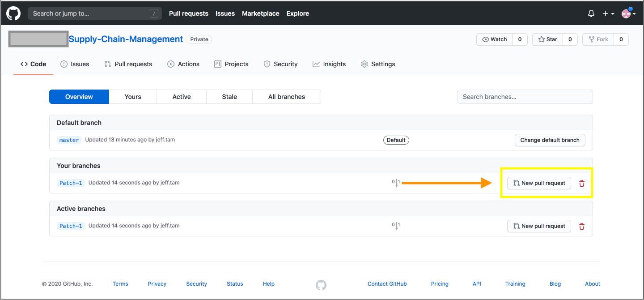644x300 pixels.
Task: Open the Contact GitHub footer link
Action: click(x=387, y=284)
